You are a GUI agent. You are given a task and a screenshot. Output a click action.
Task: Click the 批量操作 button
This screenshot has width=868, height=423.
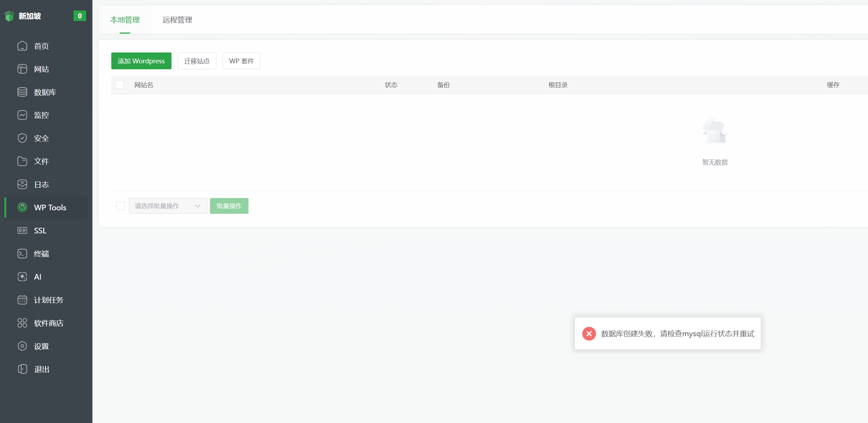(229, 206)
